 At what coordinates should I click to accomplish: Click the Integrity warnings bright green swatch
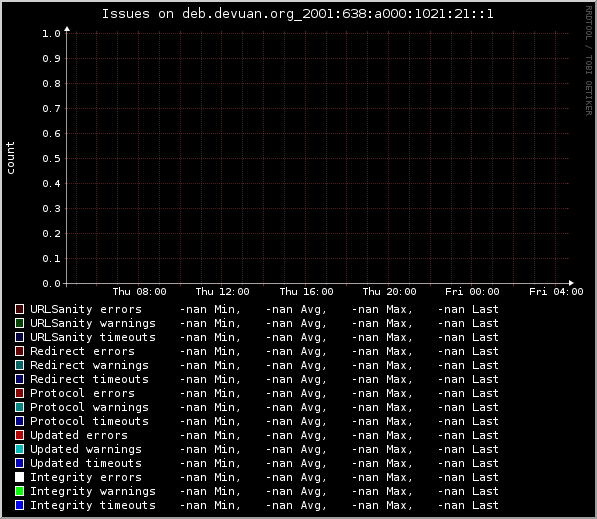[x=19, y=491]
